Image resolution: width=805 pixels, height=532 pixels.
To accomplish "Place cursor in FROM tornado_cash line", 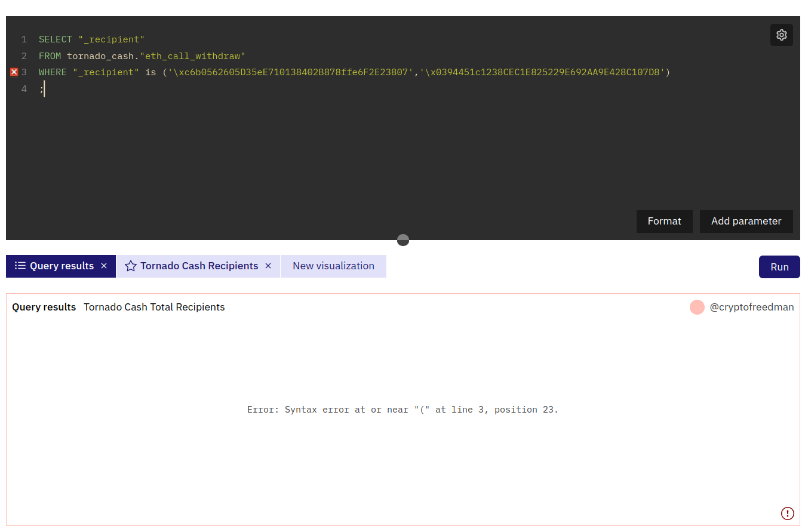I will coord(142,56).
